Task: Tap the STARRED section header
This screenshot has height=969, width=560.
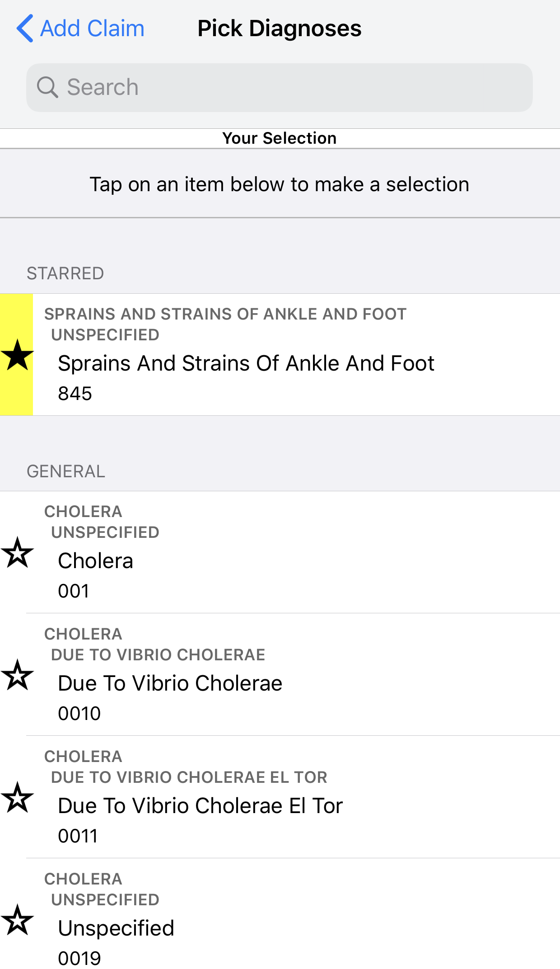Action: pyautogui.click(x=65, y=273)
